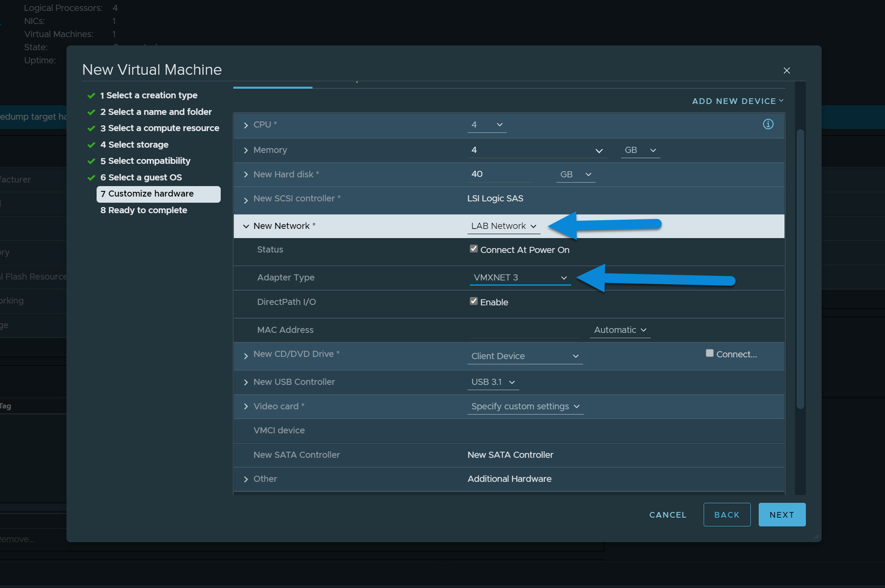Go to step 5 Select compatibility
Image resolution: width=885 pixels, height=588 pixels.
pos(145,161)
